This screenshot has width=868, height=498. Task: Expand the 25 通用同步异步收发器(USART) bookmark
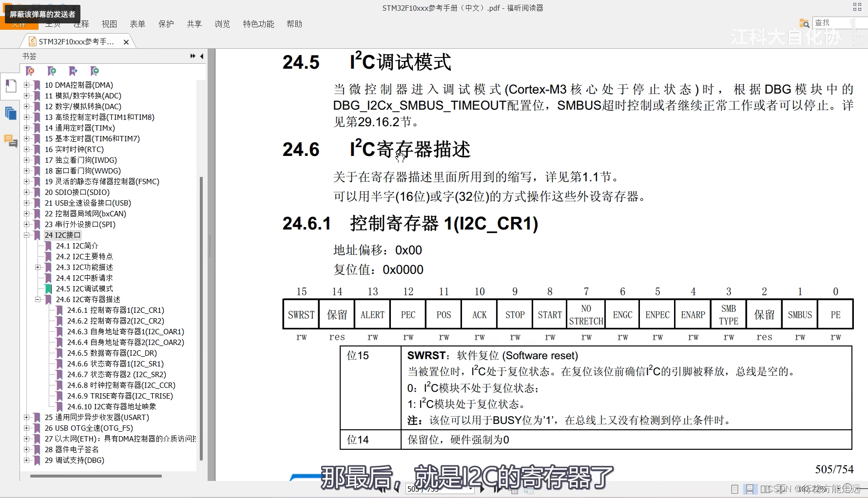(x=27, y=417)
